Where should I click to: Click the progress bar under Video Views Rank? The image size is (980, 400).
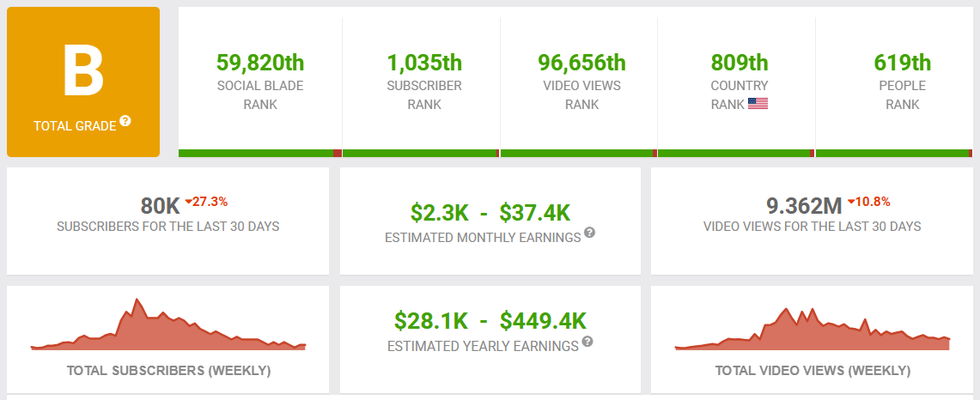click(579, 153)
